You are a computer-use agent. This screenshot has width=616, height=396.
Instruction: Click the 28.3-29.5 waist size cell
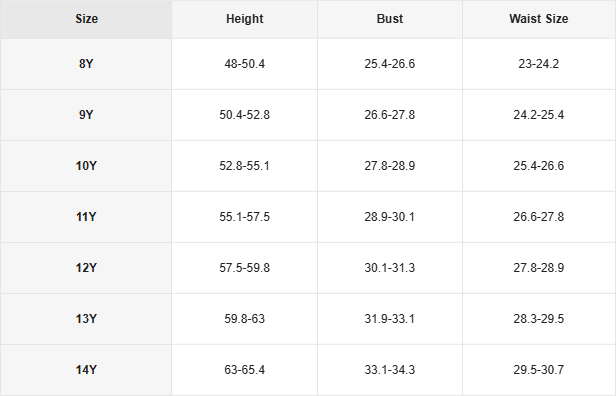(539, 319)
